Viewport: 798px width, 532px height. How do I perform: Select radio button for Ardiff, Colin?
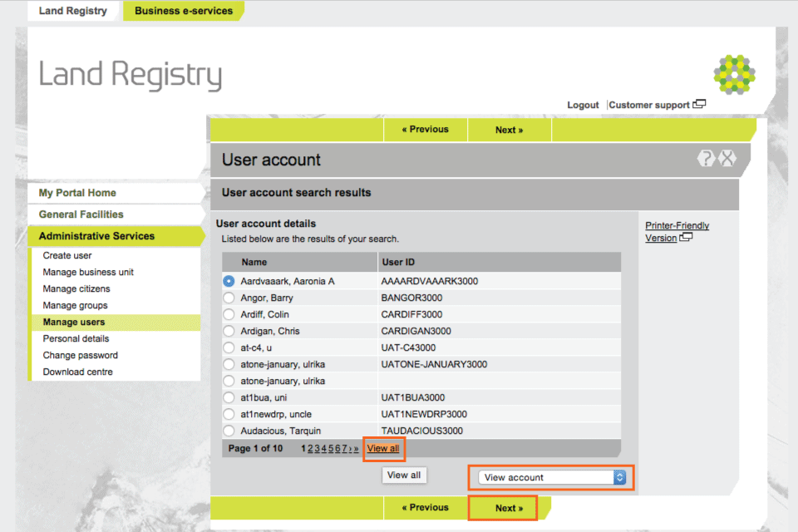click(229, 314)
